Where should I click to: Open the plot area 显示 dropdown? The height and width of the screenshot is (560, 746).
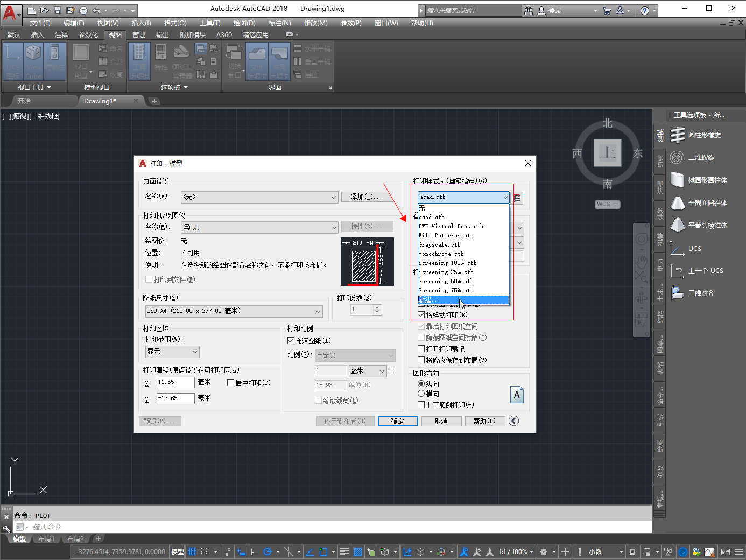pos(172,352)
